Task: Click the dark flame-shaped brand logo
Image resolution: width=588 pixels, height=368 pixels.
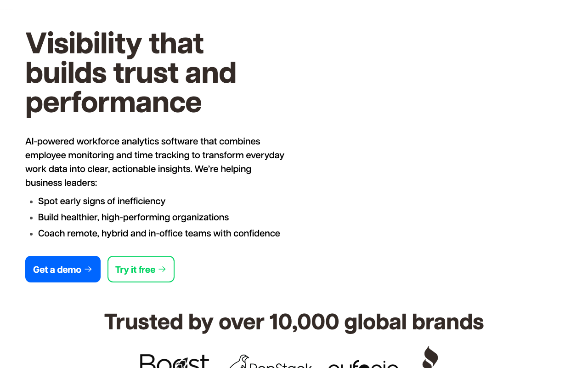Action: tap(430, 357)
